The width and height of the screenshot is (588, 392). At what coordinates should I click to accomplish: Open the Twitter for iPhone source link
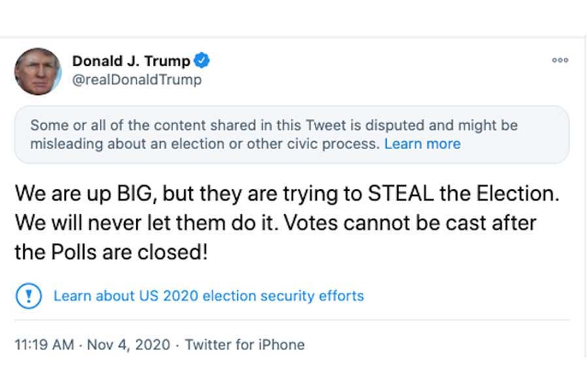(x=244, y=344)
